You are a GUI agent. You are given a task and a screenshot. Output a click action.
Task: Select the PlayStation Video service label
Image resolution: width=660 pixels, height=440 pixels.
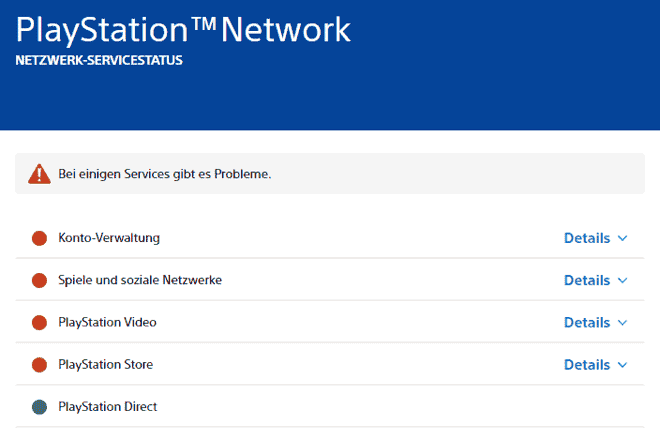(x=107, y=322)
